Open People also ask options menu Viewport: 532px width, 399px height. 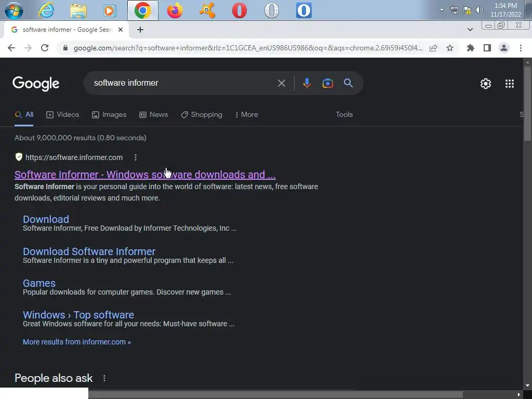(x=104, y=378)
